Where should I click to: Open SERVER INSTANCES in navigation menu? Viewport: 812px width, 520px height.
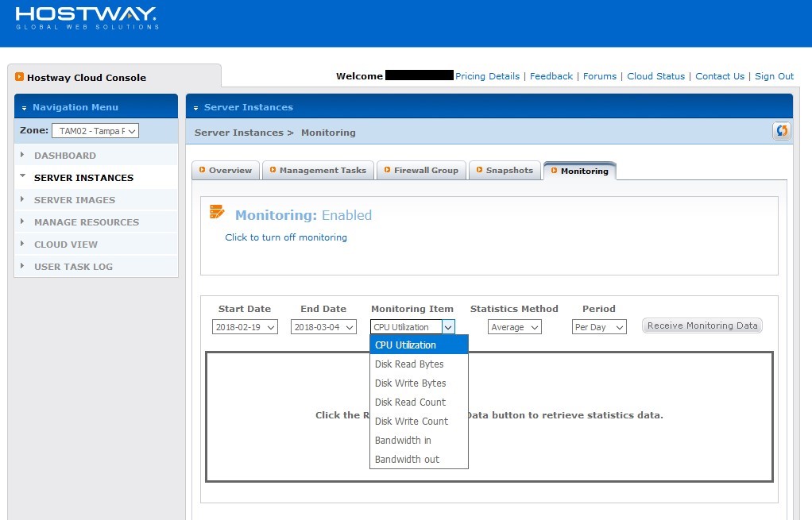84,178
